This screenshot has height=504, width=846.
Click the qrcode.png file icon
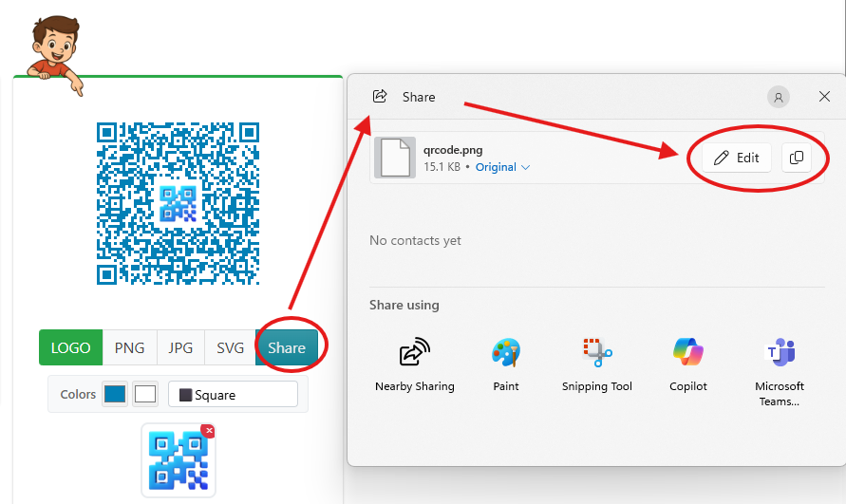395,158
